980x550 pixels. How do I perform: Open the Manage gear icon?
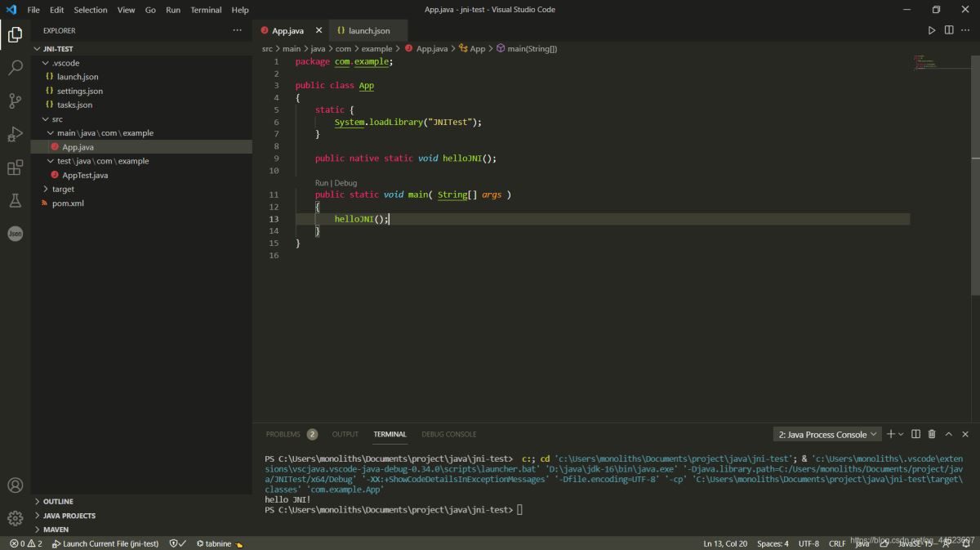click(x=15, y=517)
